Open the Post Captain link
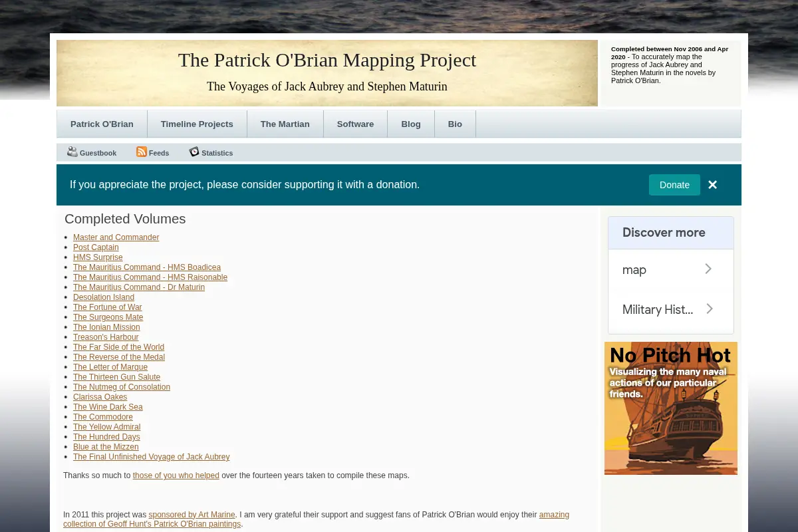 click(96, 247)
